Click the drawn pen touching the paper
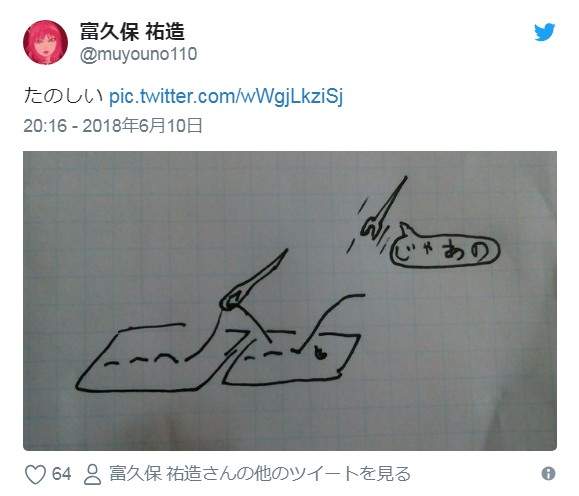Image resolution: width=579 pixels, height=496 pixels. pos(254,281)
